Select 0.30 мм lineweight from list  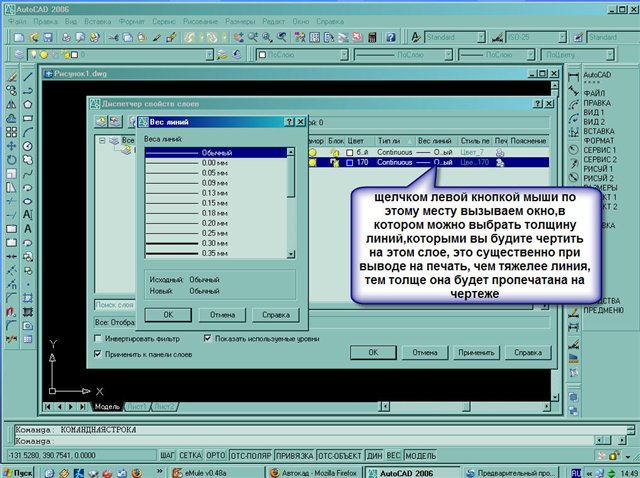(215, 243)
